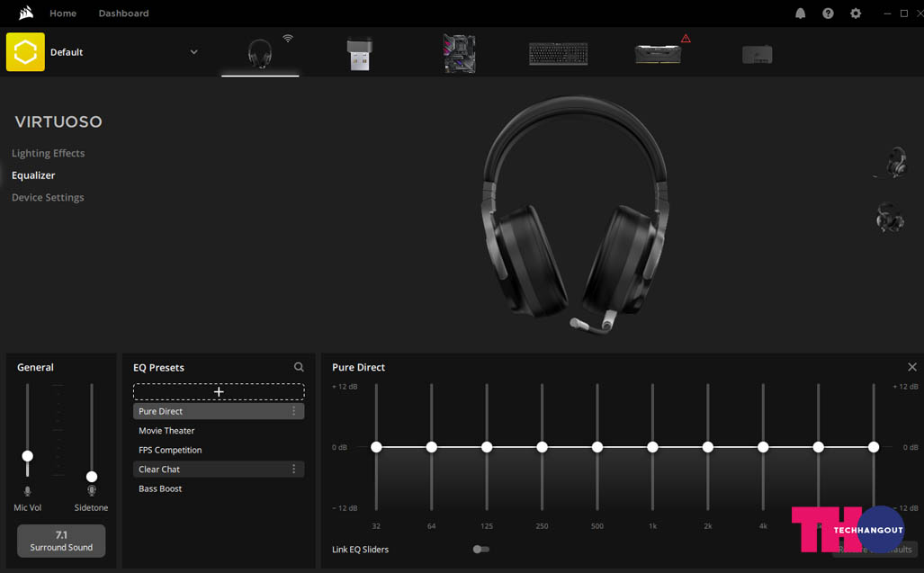Click the 2k EQ slider handle
The width and height of the screenshot is (924, 573).
[x=708, y=447]
